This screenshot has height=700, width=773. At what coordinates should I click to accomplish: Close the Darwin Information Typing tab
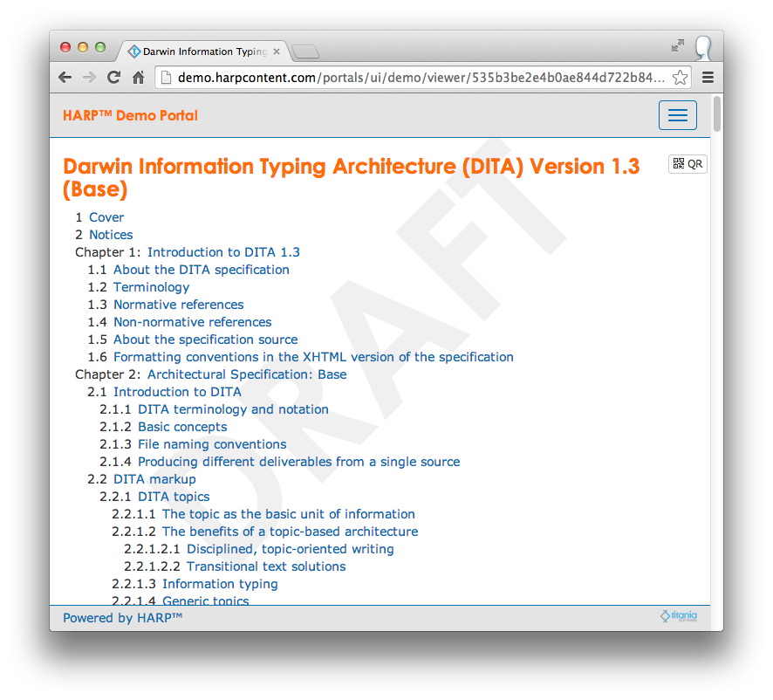coord(277,51)
